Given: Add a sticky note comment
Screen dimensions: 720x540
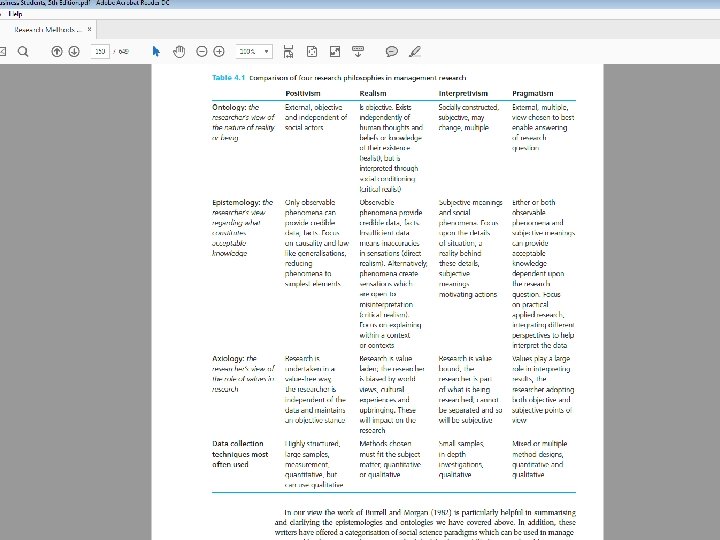Looking at the screenshot, I should pos(392,51).
